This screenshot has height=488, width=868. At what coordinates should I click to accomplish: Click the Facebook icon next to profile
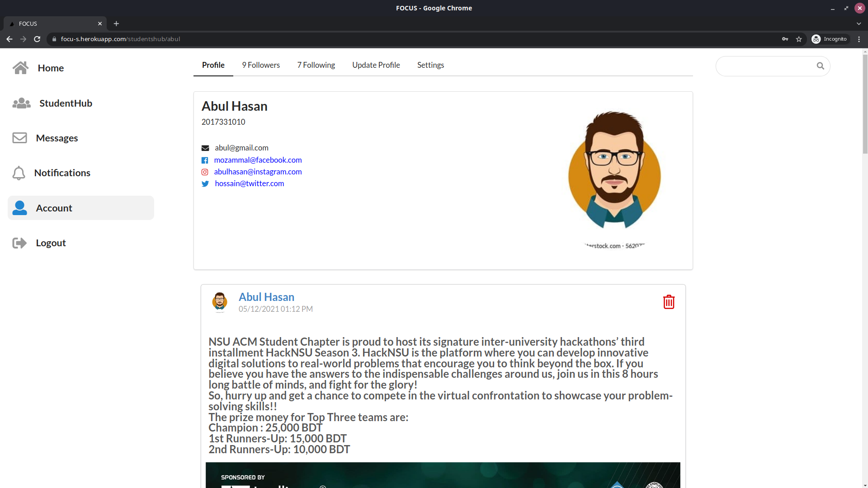pyautogui.click(x=205, y=160)
